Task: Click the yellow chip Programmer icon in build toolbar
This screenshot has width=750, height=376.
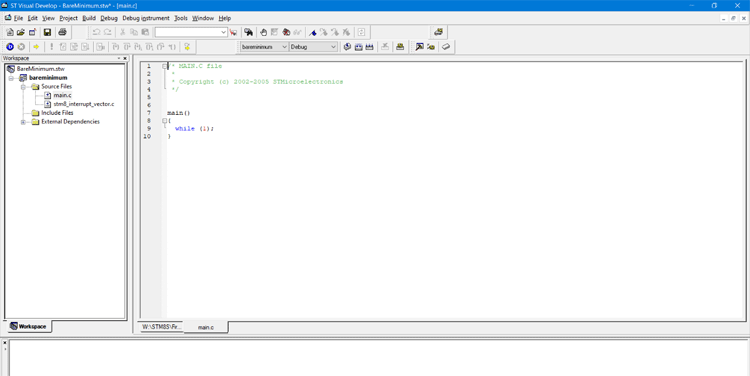Action: (x=400, y=47)
